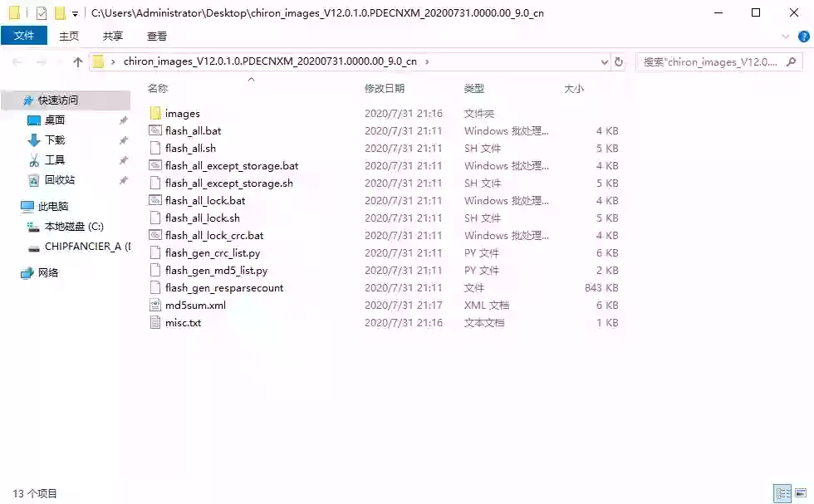
Task: Open the address bar history dropdown
Action: 605,61
